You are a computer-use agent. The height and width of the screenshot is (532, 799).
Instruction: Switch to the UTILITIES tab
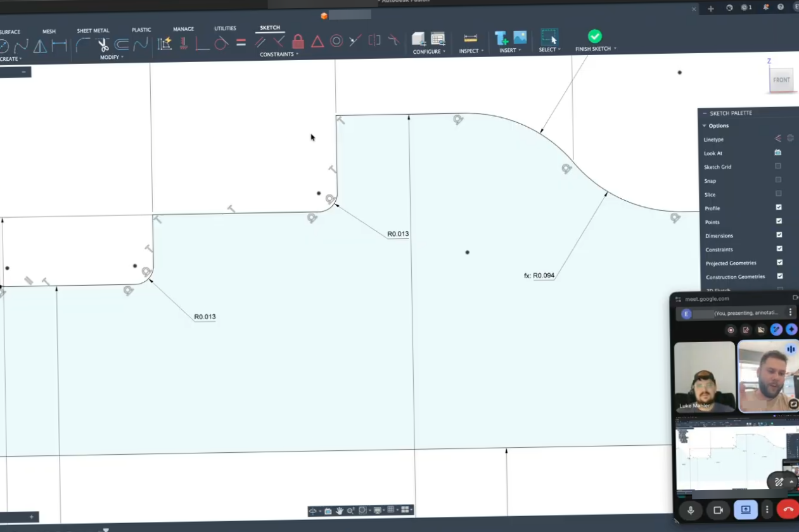click(x=225, y=28)
